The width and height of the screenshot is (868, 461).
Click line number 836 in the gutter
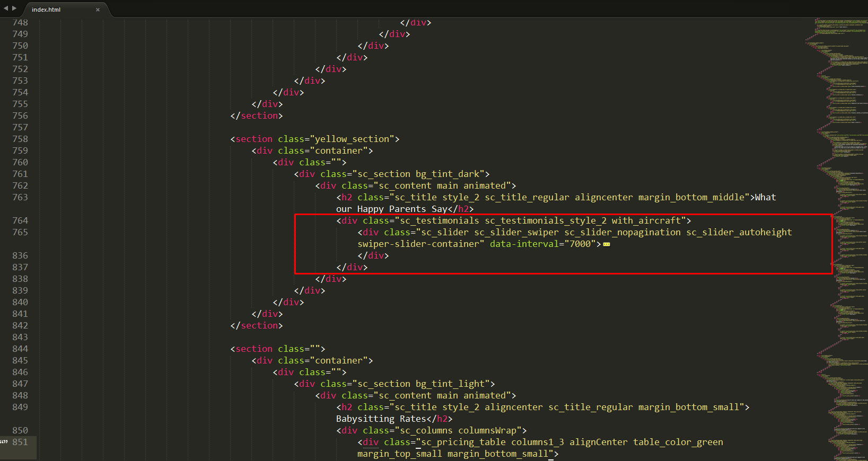coord(20,255)
